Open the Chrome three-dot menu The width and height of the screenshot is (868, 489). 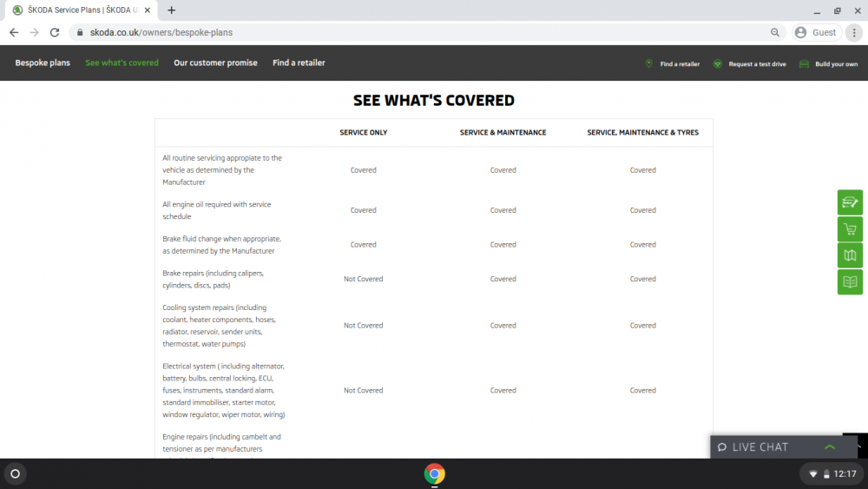pyautogui.click(x=854, y=33)
